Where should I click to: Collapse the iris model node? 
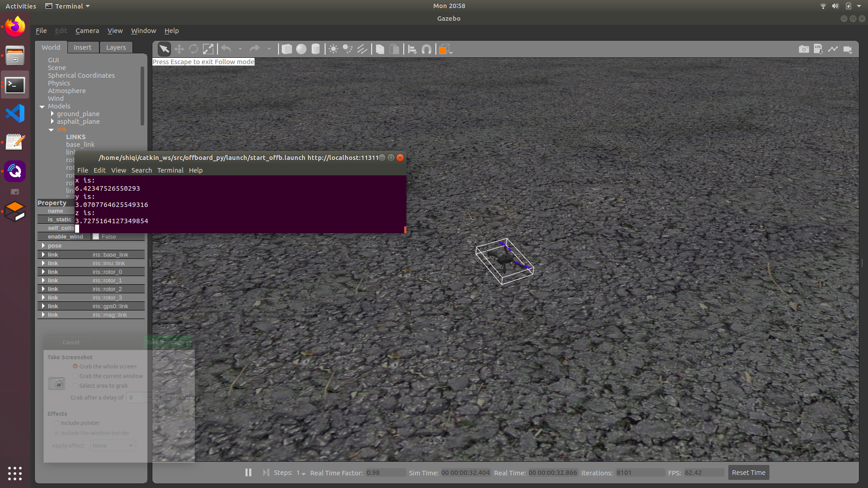pyautogui.click(x=51, y=130)
